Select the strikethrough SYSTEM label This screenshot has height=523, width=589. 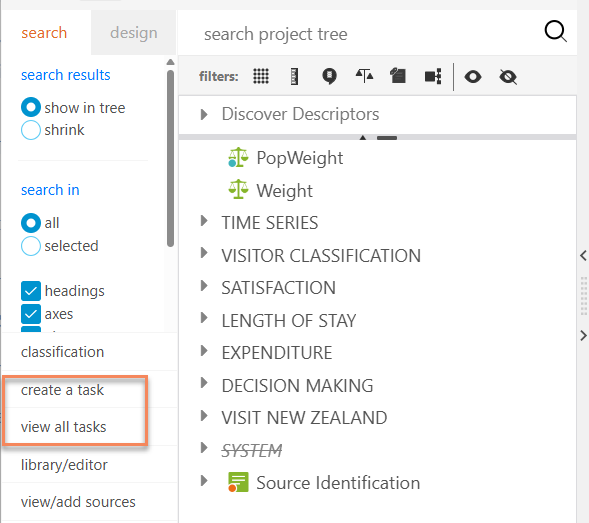[252, 450]
